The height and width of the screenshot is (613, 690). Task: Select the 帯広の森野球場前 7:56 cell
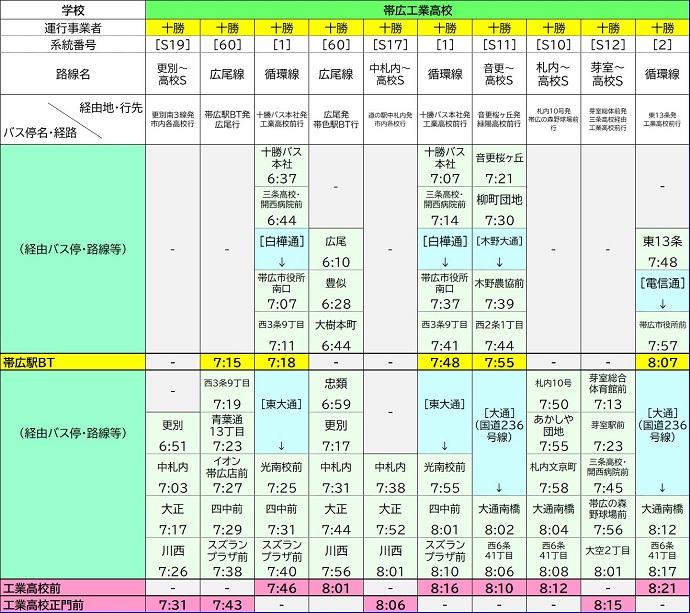pos(608,517)
